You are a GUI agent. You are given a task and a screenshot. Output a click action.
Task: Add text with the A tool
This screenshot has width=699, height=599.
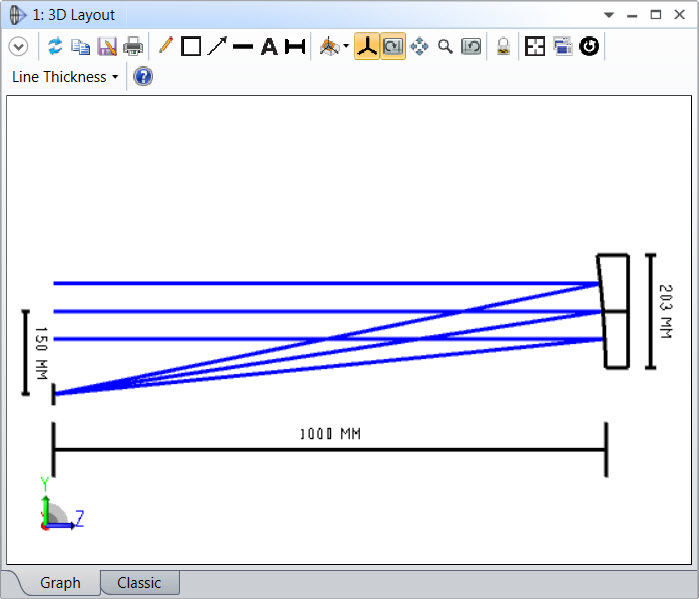click(269, 46)
